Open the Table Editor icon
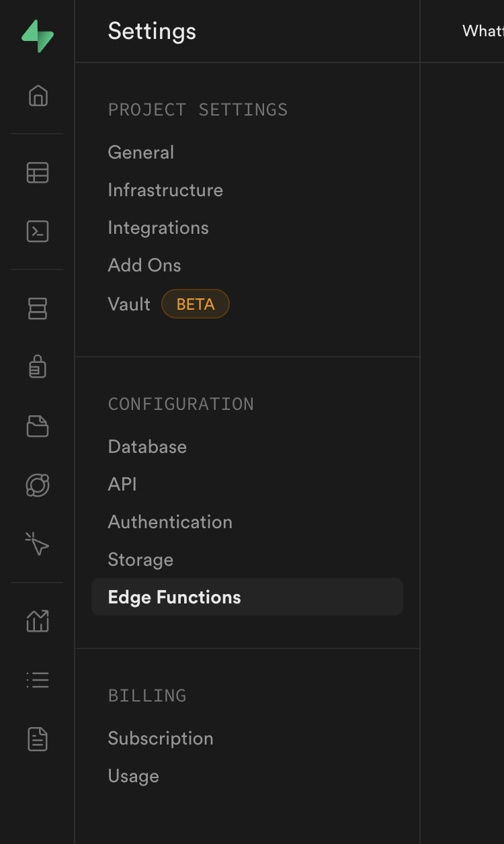This screenshot has height=844, width=504. pyautogui.click(x=38, y=173)
